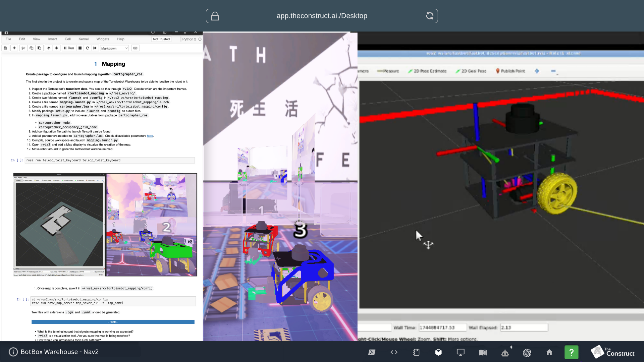Viewport: 644px width, 362px height.
Task: Open the View menu in the notebook
Action: [x=37, y=39]
